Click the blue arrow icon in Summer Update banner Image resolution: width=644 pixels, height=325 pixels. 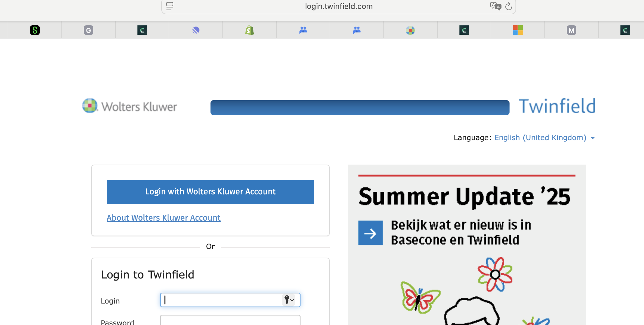pos(370,233)
